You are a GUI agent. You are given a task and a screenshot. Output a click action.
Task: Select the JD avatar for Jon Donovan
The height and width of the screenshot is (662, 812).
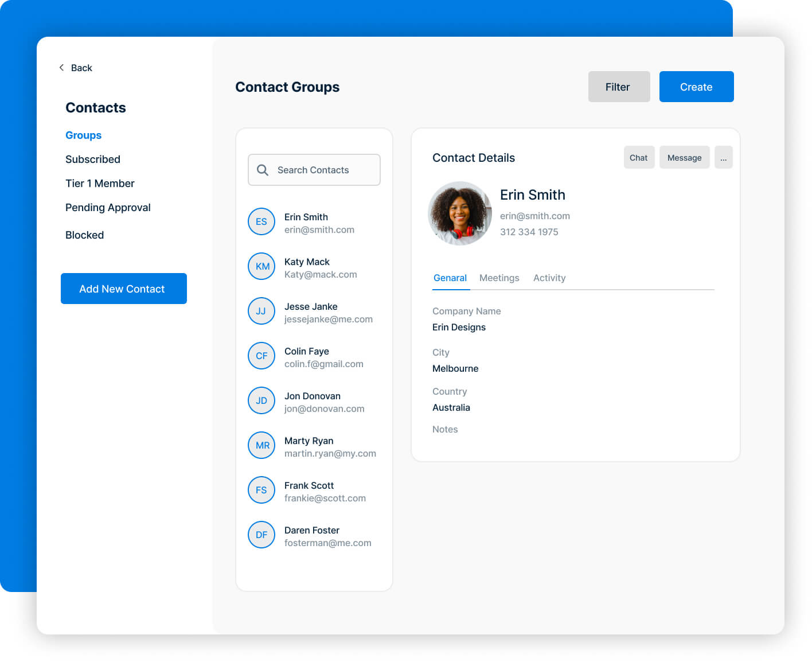(x=261, y=400)
